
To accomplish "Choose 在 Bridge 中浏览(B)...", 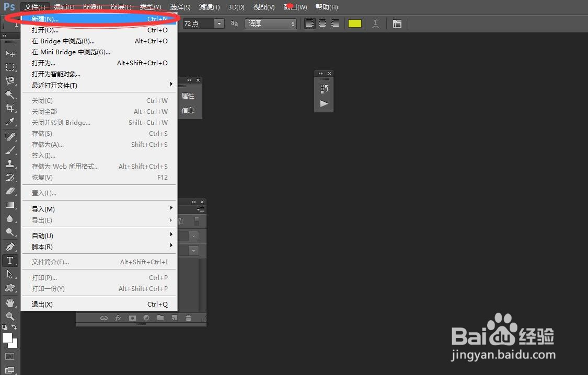I will click(99, 41).
